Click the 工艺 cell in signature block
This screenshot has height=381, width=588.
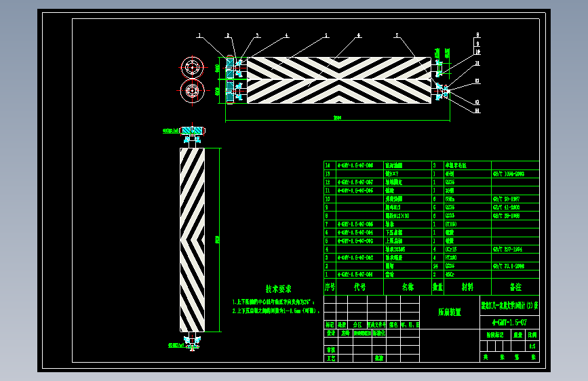(x=331, y=358)
